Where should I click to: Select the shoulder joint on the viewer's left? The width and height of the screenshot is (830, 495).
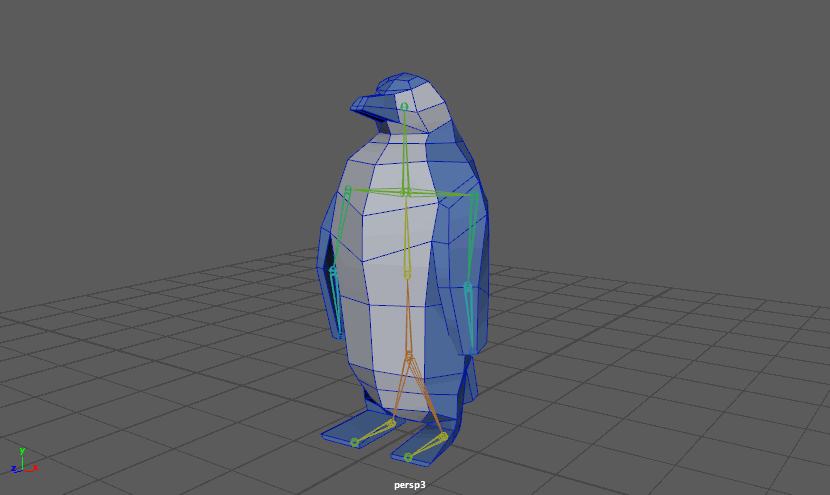point(348,189)
